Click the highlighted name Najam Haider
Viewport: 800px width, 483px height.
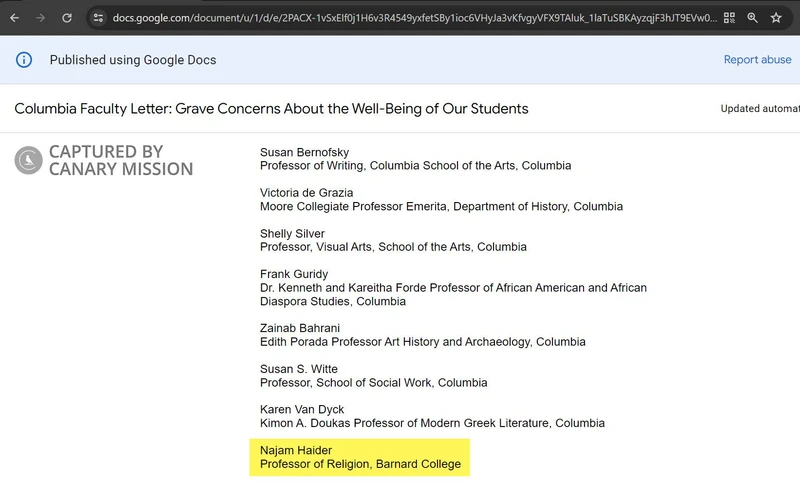click(296, 450)
